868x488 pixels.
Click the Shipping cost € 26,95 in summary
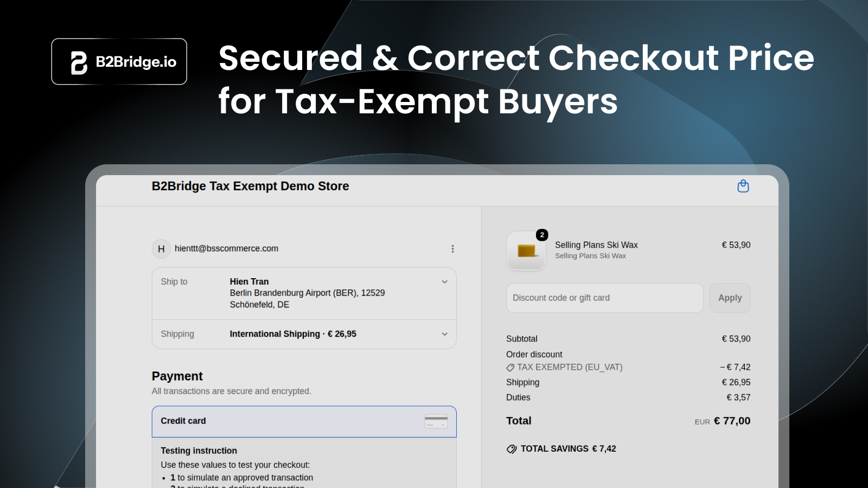tap(736, 382)
